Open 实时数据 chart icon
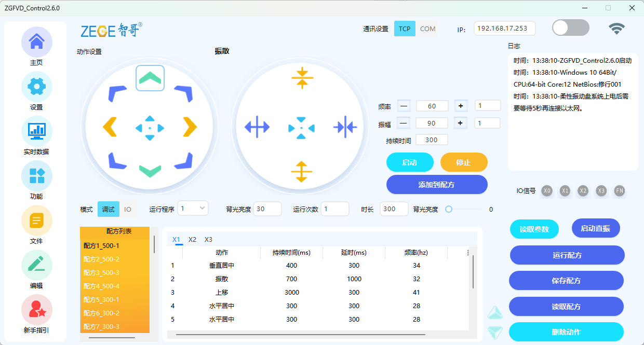Screen dimensions: 644x345 coord(36,131)
